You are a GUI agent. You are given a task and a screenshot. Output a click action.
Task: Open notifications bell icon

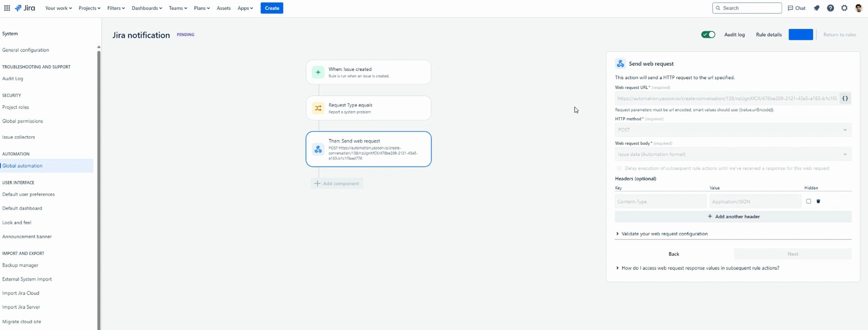tap(817, 8)
